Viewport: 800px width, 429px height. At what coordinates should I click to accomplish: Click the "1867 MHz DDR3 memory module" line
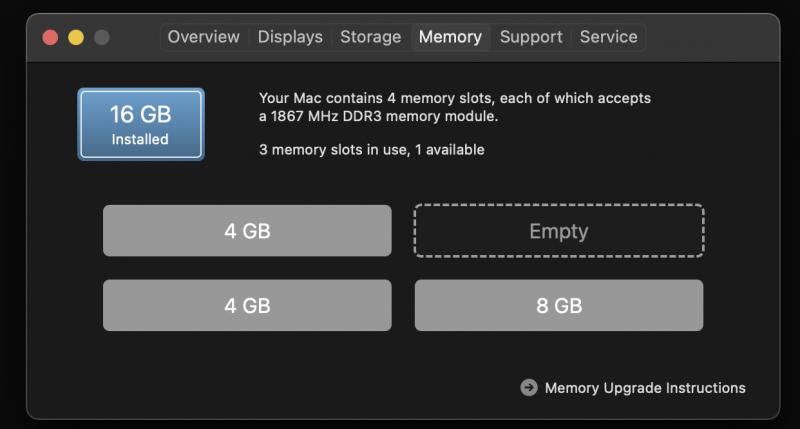[378, 117]
